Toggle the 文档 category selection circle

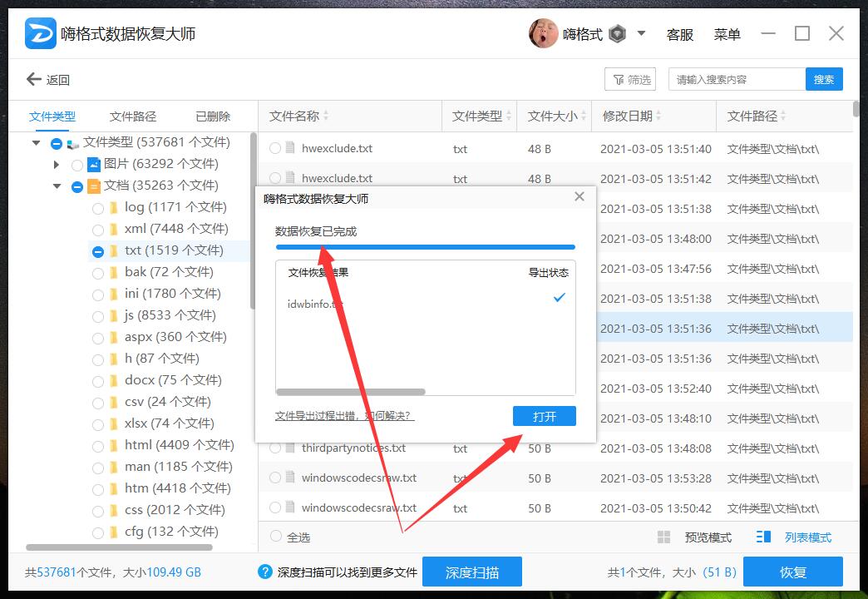coord(77,186)
